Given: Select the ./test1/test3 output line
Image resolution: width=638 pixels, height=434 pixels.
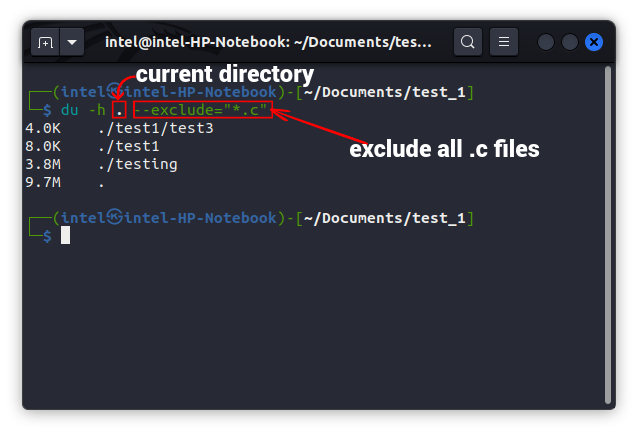Looking at the screenshot, I should pos(155,128).
